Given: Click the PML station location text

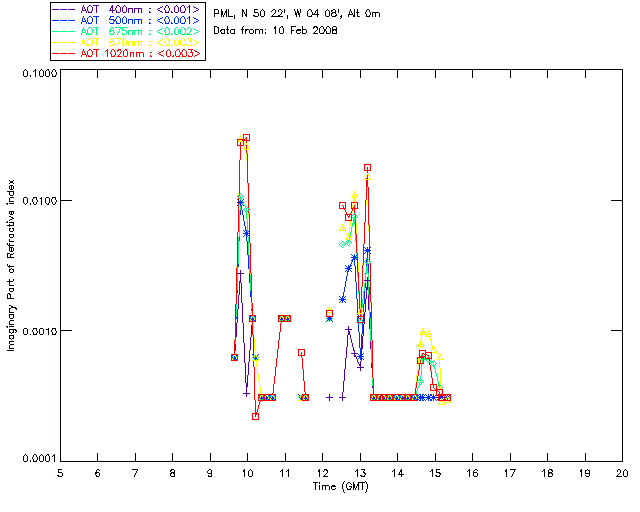Looking at the screenshot, I should (x=297, y=14).
